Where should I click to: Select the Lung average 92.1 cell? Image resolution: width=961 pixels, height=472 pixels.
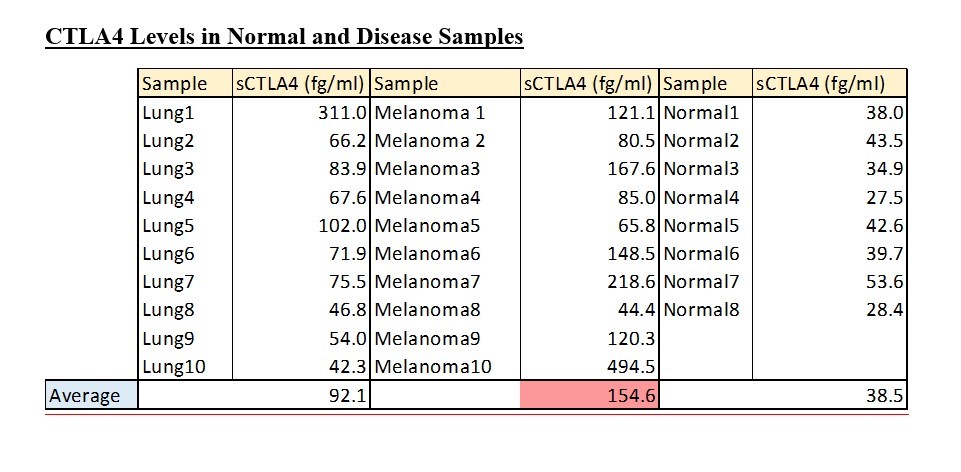click(x=301, y=396)
